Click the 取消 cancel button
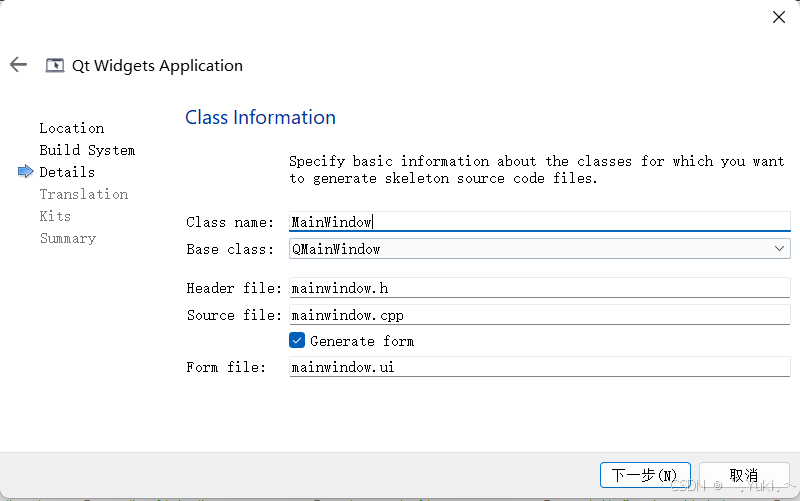Viewport: 800px width, 501px height. (x=744, y=475)
